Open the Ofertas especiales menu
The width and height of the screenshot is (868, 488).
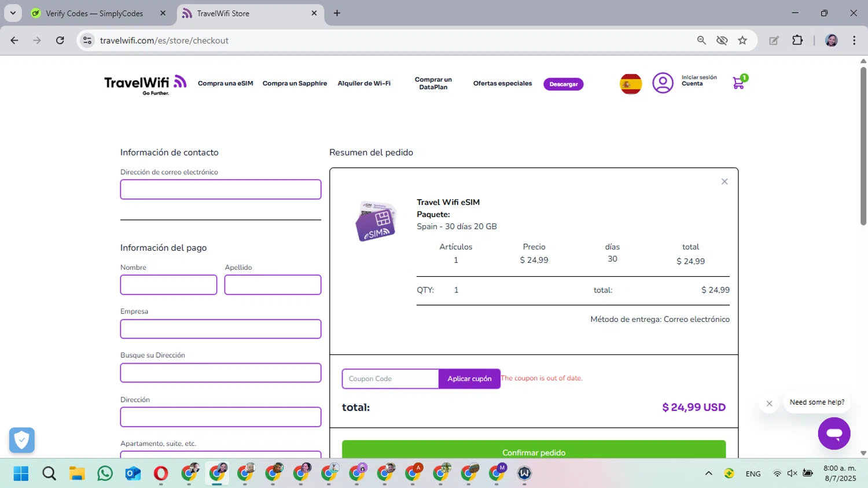point(502,83)
